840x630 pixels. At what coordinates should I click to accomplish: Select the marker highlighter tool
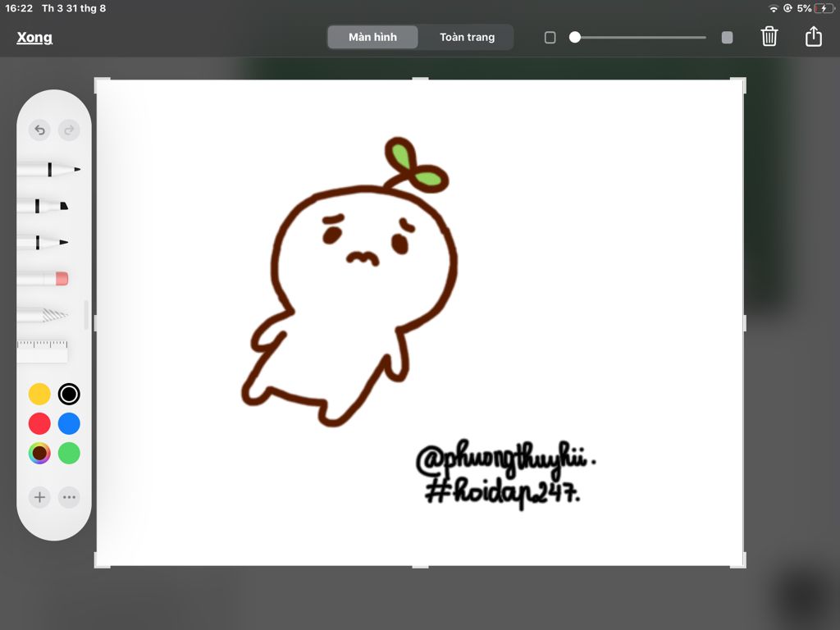point(43,206)
